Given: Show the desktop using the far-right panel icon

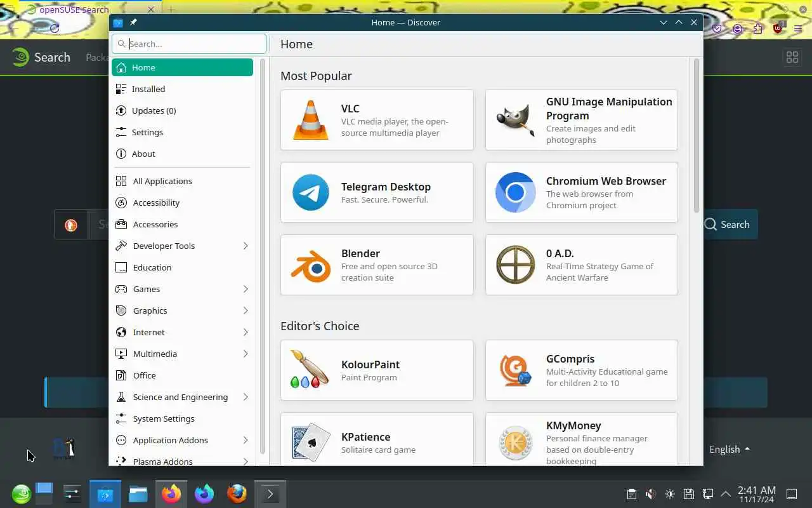Looking at the screenshot, I should coord(792,493).
